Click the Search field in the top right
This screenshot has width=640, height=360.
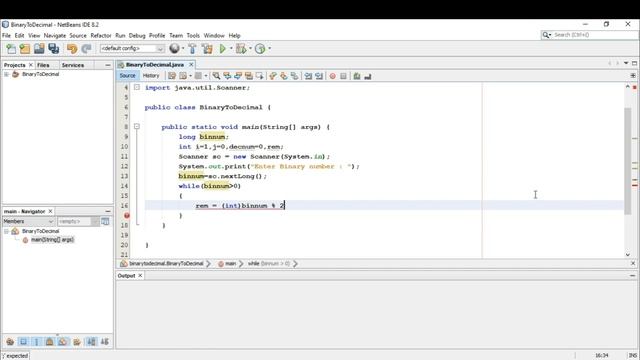[x=590, y=35]
